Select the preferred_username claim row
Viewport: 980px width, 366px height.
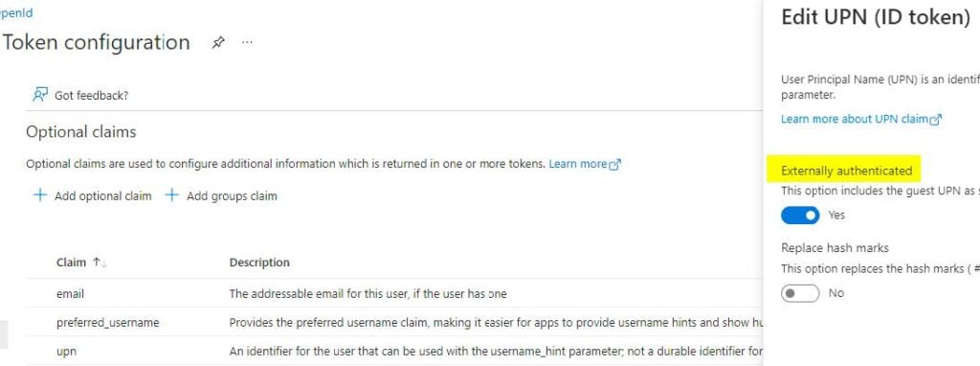tap(393, 323)
